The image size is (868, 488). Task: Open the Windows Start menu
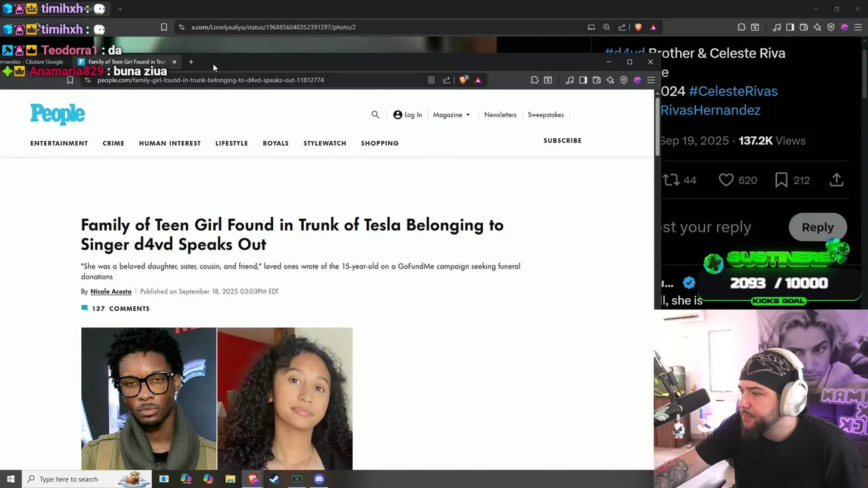tap(10, 479)
